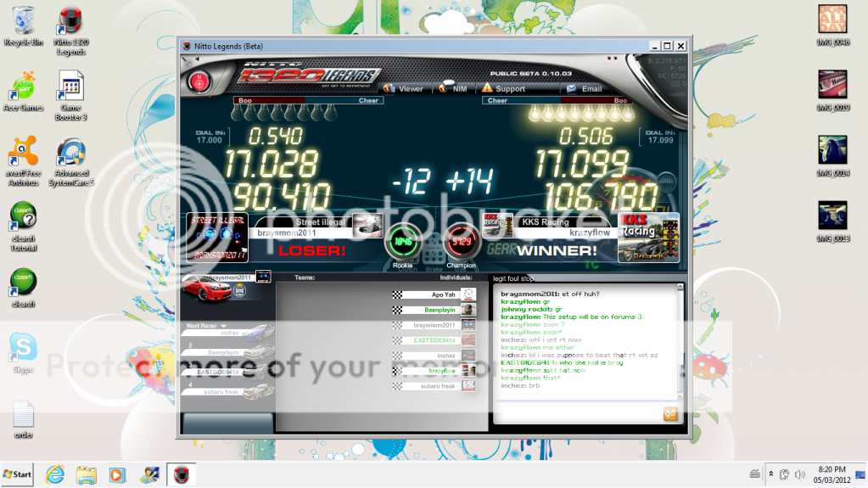Open the Email inbox
Viewport: 868px width, 488px height.
pyautogui.click(x=584, y=88)
